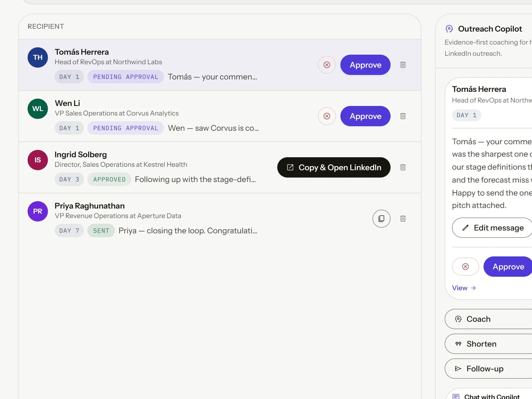Delete Priya Raghunathan's row

pos(403,219)
